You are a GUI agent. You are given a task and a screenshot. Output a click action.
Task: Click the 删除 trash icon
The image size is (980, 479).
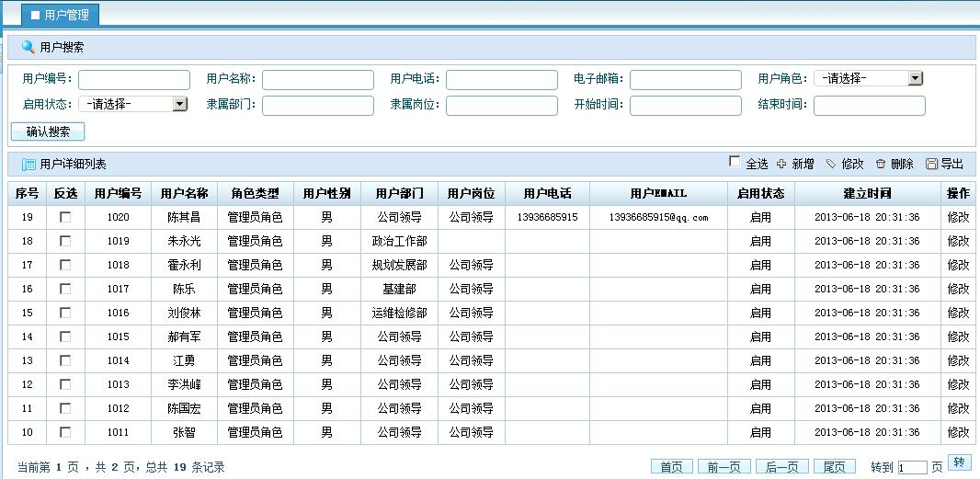[x=881, y=164]
